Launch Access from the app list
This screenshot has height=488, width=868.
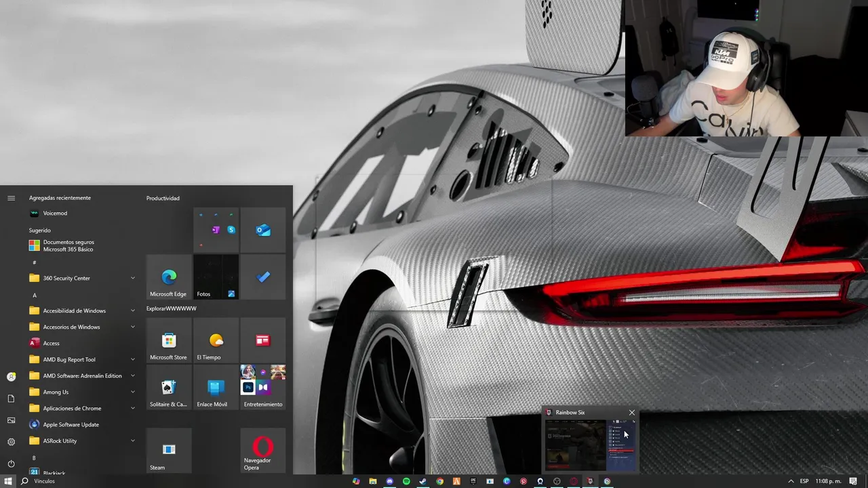[81, 343]
